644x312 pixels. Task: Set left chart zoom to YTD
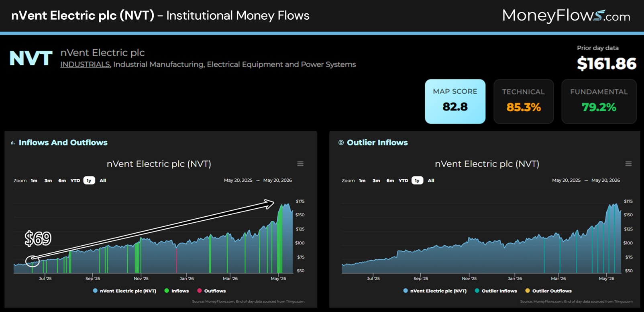(x=75, y=181)
